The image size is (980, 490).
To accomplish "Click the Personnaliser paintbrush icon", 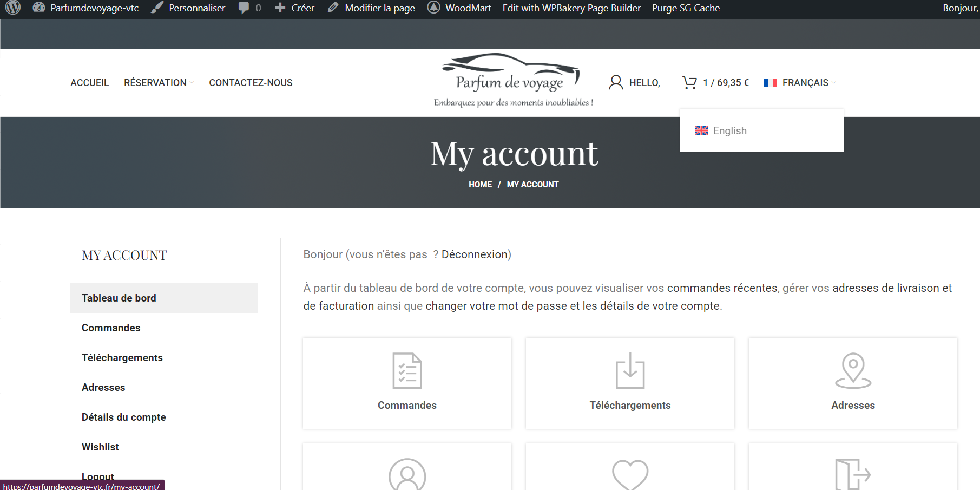I will [x=157, y=8].
